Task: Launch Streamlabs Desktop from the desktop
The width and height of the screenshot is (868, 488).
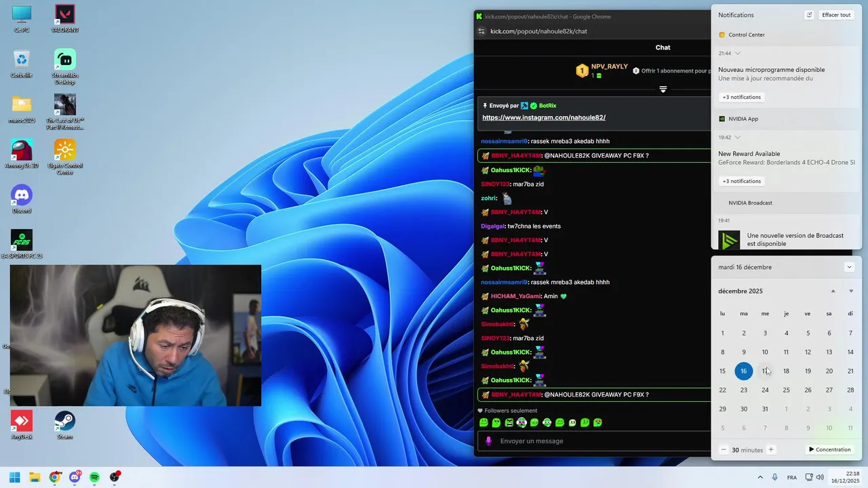Action: (x=65, y=66)
